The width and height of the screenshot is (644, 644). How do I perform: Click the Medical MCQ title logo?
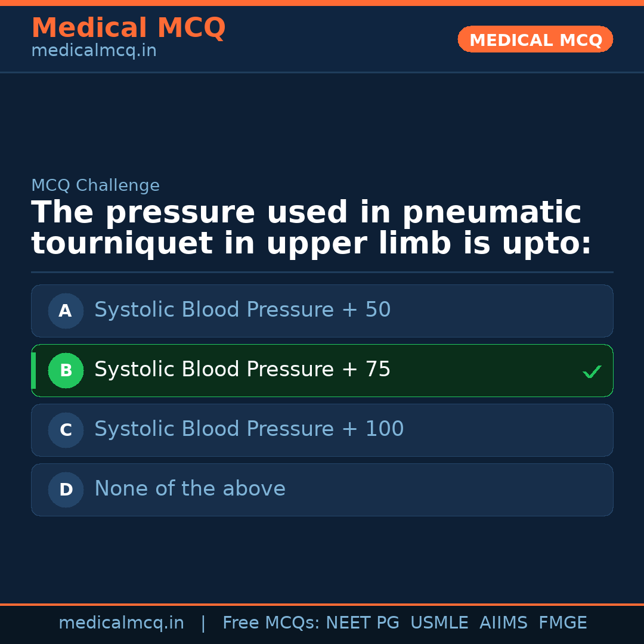128,28
